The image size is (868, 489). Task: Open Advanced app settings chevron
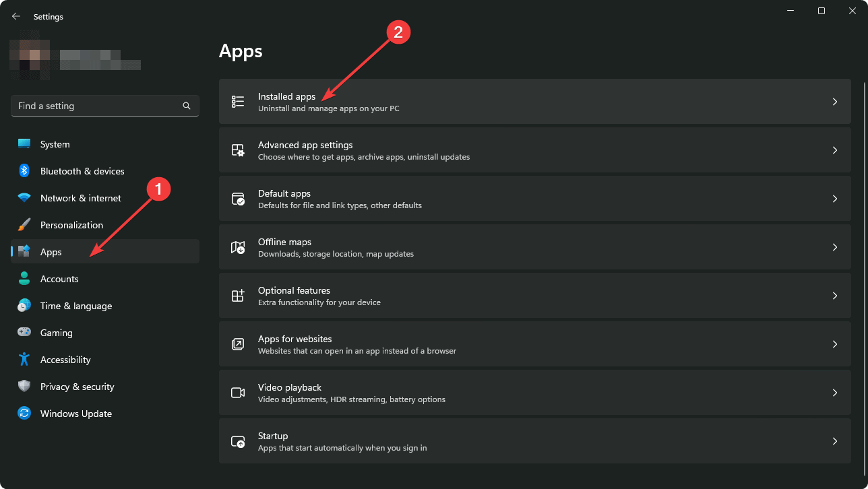[835, 150]
